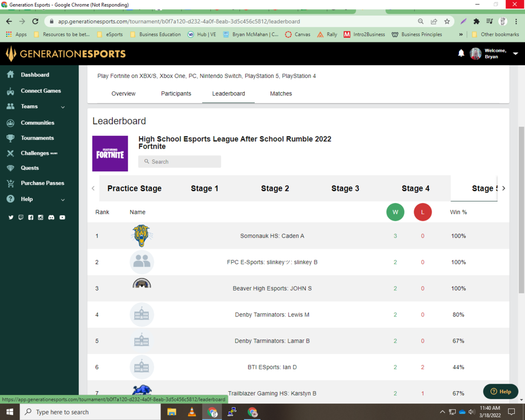This screenshot has width=525, height=420.
Task: Click the Beaver High Esports team logo
Action: tap(142, 284)
